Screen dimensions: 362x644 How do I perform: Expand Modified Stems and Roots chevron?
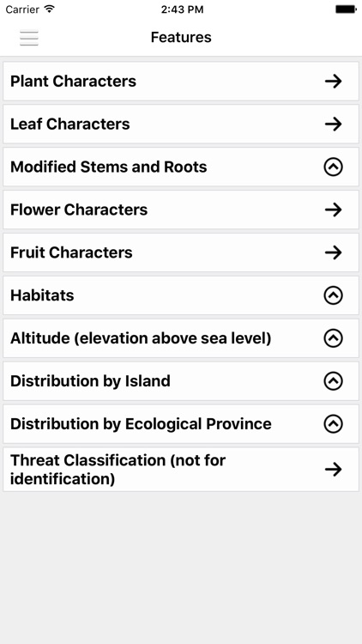(x=334, y=167)
